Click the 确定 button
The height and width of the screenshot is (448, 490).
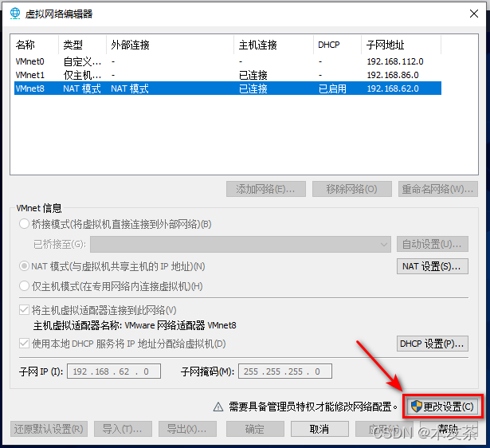(x=255, y=429)
